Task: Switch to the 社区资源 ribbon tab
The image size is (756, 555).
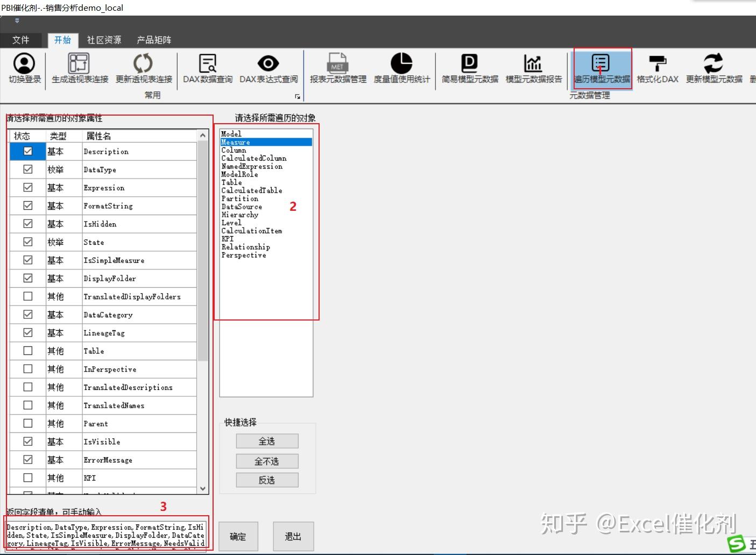Action: (x=103, y=40)
